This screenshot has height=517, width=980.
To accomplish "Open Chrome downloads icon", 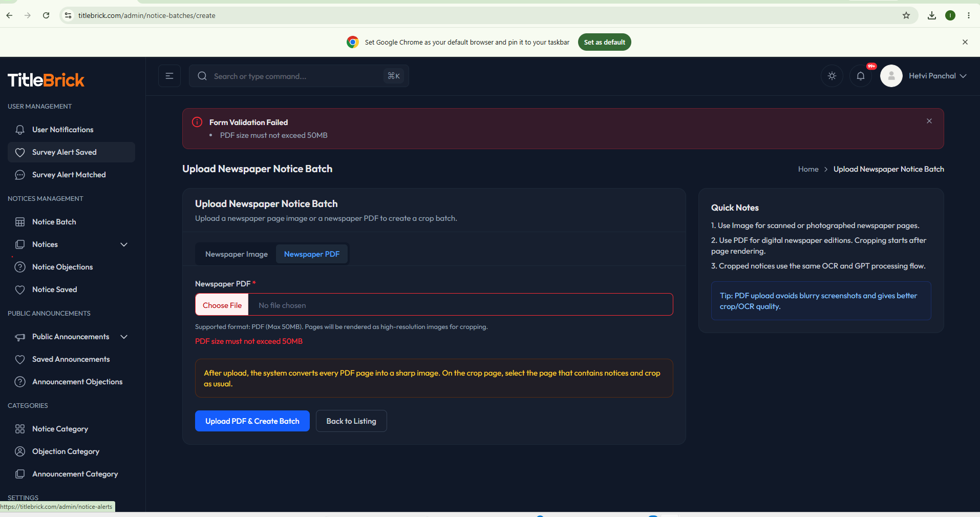I will coord(932,15).
